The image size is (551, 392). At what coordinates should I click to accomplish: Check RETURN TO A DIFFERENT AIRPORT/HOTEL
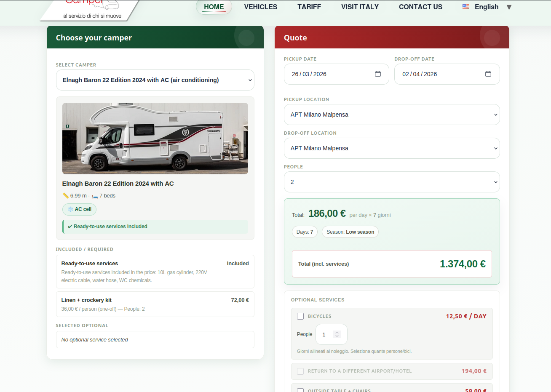pyautogui.click(x=300, y=371)
